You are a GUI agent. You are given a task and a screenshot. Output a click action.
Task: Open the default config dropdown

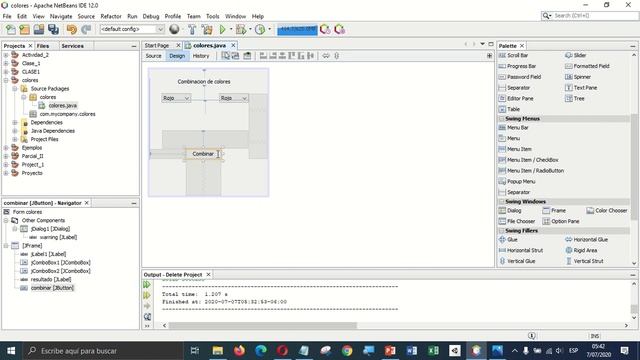click(160, 29)
